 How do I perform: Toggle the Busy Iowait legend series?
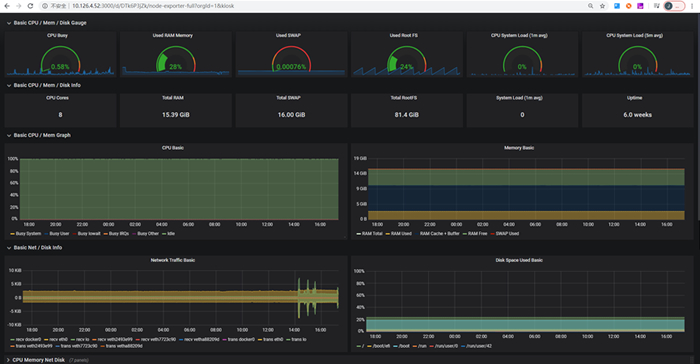point(89,234)
